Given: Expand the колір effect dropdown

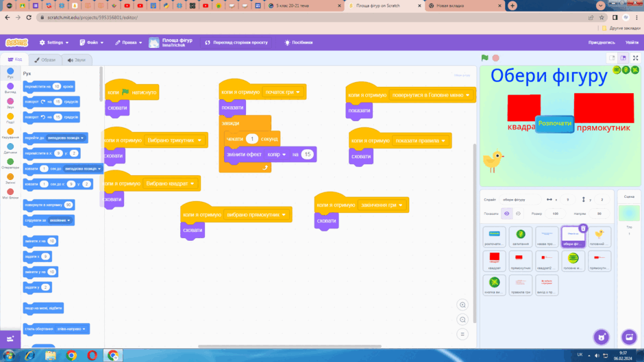Looking at the screenshot, I should pyautogui.click(x=284, y=155).
